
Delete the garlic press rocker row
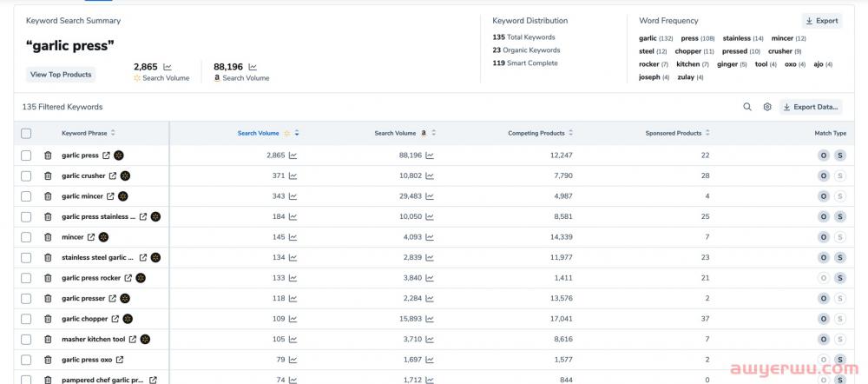pyautogui.click(x=48, y=278)
